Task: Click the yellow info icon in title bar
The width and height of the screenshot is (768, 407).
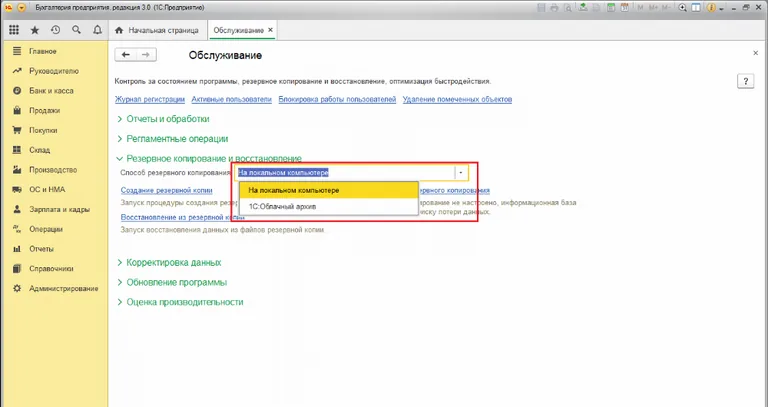Action: (x=711, y=8)
